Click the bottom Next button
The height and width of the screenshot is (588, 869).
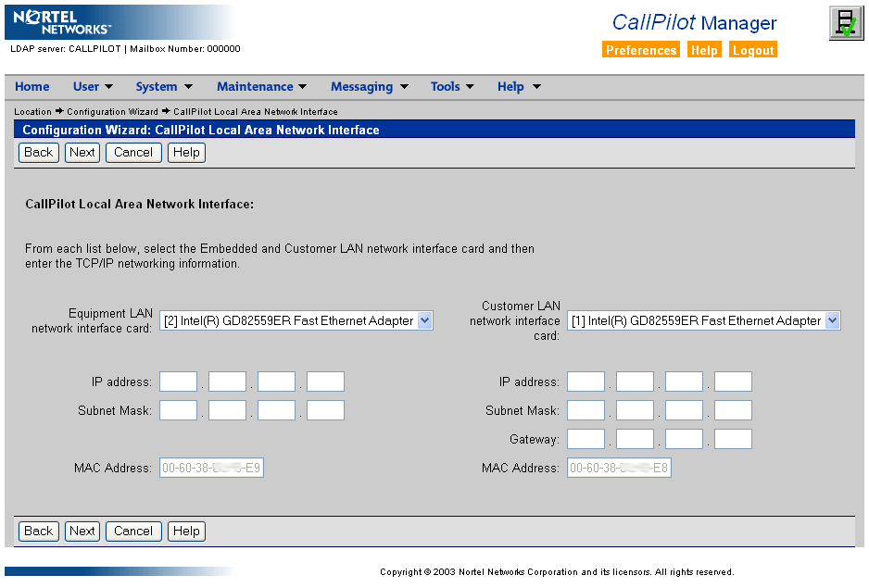[x=82, y=532]
